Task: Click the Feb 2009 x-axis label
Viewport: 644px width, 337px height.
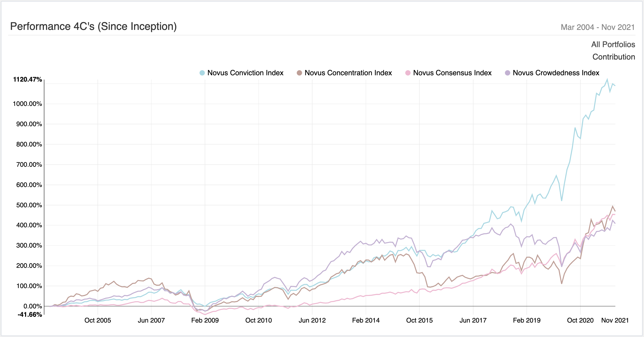Action: tap(205, 321)
